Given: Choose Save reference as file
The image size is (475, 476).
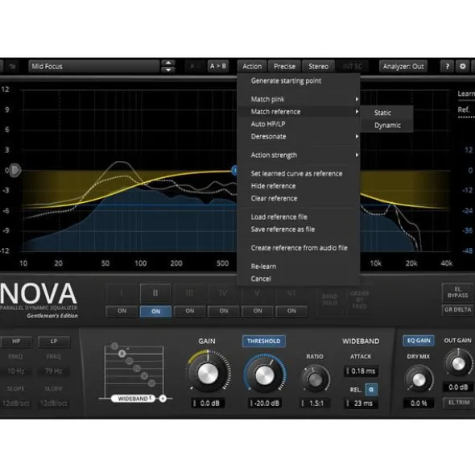Looking at the screenshot, I should [x=299, y=230].
